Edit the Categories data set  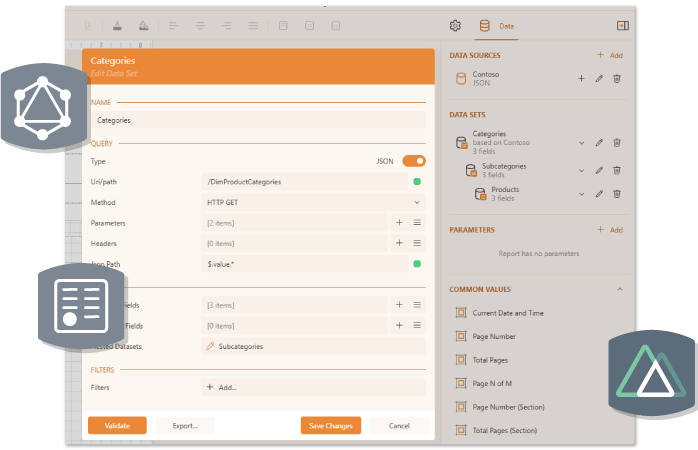(599, 142)
